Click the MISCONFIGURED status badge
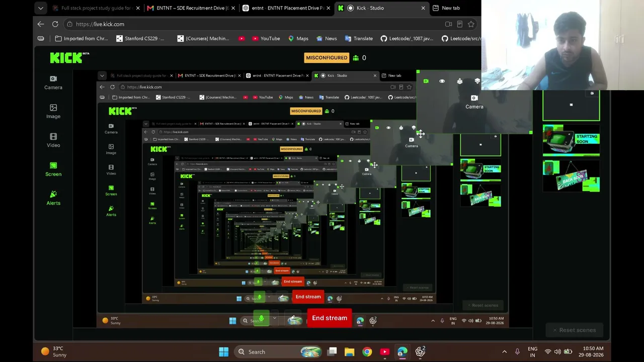Screen dimensions: 644x362 click(327, 58)
